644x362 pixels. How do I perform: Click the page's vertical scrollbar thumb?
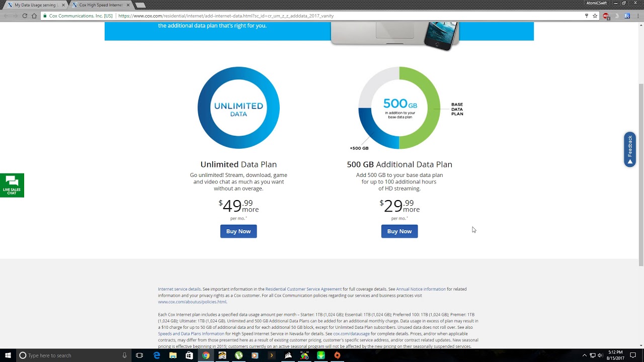(x=640, y=174)
